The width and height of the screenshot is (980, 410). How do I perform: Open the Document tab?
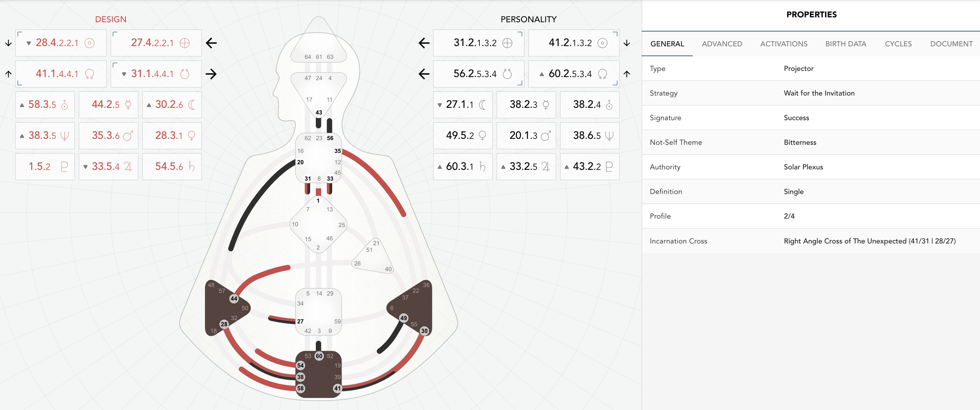pos(951,44)
